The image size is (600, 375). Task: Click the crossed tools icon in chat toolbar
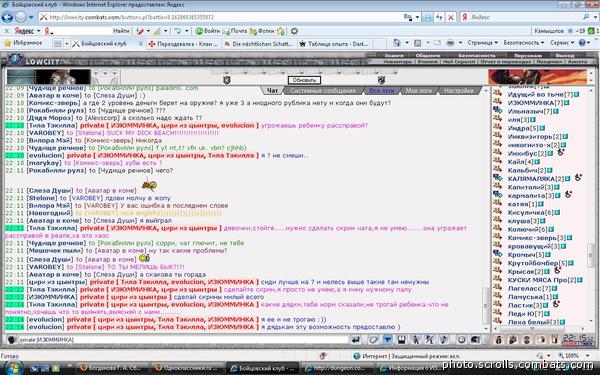[430, 339]
